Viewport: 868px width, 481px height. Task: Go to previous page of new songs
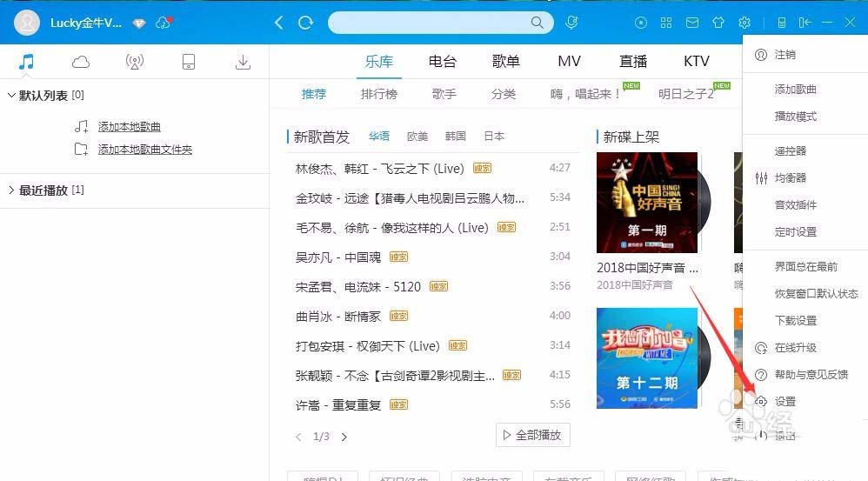click(298, 437)
